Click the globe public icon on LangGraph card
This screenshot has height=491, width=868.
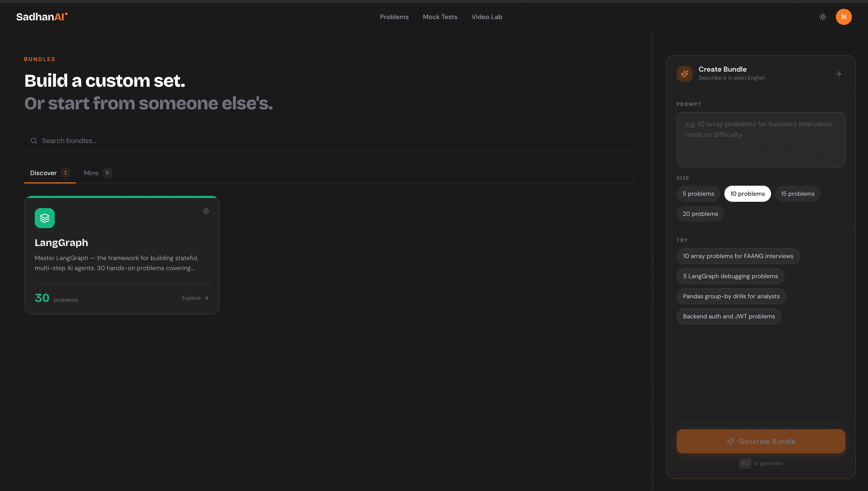coord(206,211)
